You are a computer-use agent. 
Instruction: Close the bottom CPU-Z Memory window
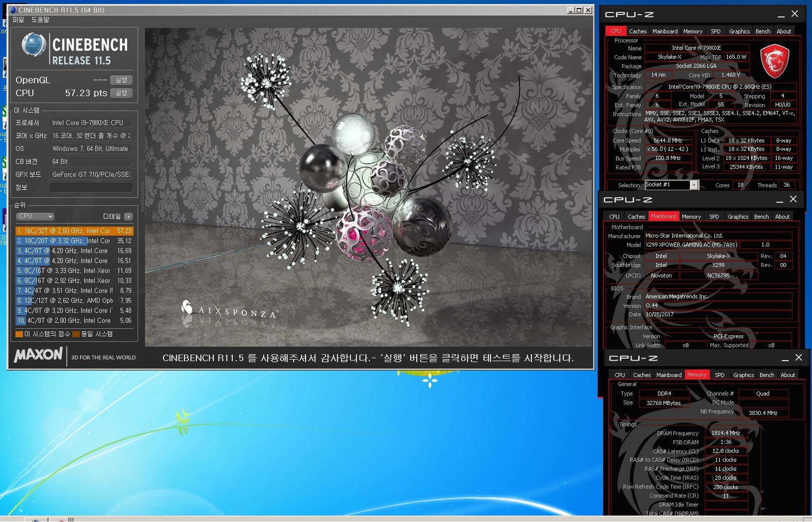click(x=799, y=358)
